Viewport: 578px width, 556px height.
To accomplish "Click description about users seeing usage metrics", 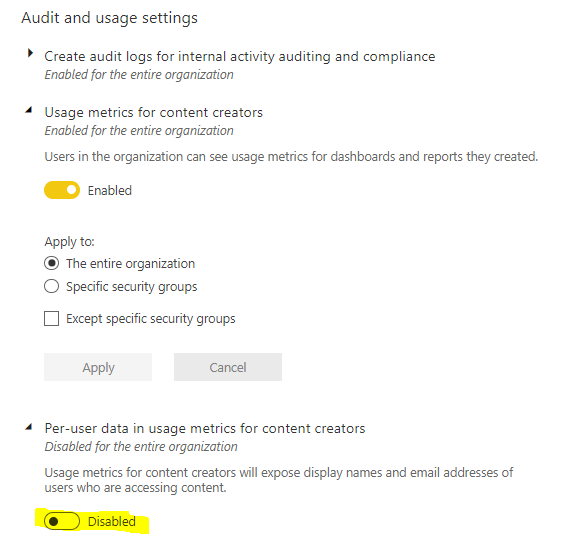I will 291,157.
